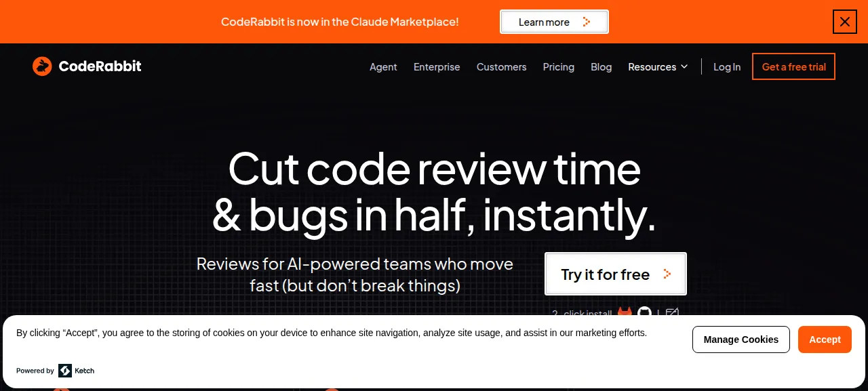This screenshot has height=391, width=868.
Task: Expand the Resources dropdown chevron
Action: 684,66
